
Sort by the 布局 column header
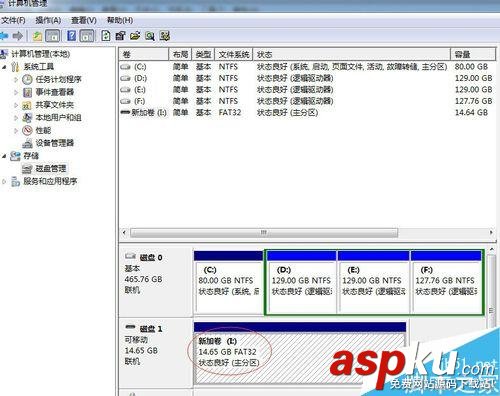(x=180, y=54)
